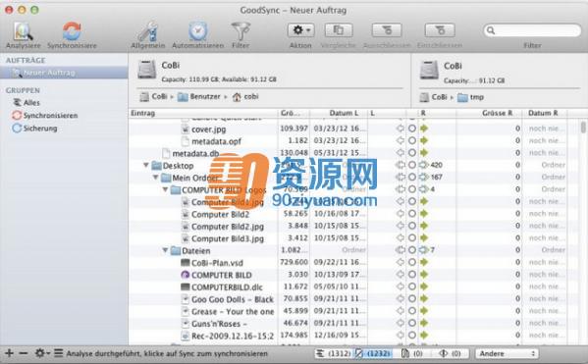Add a job with the plus button

tap(10, 353)
